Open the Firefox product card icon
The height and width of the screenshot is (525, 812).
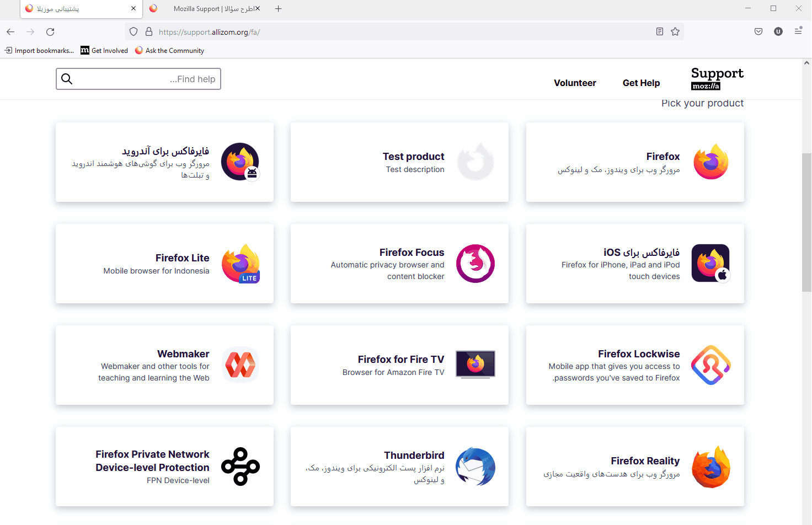[x=710, y=162]
